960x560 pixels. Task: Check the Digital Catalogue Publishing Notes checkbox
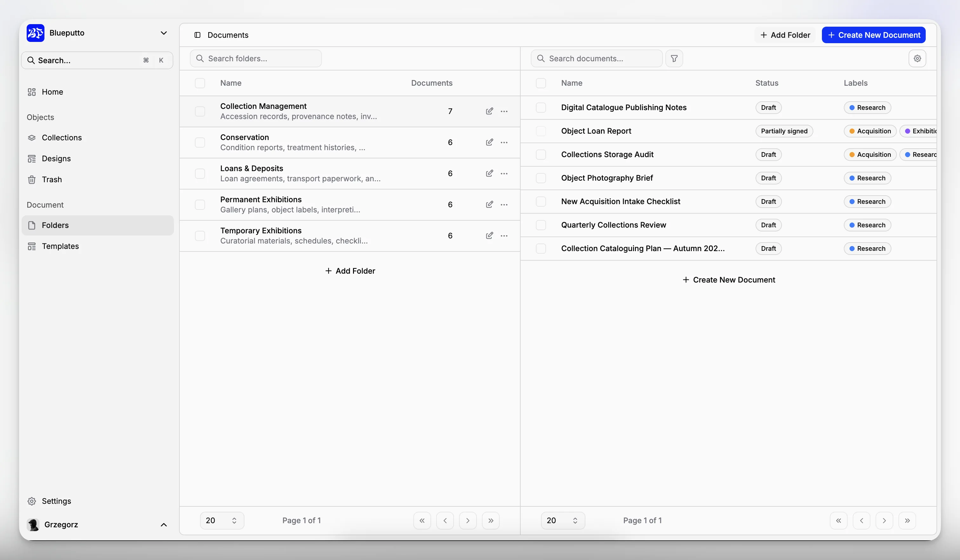tap(541, 107)
